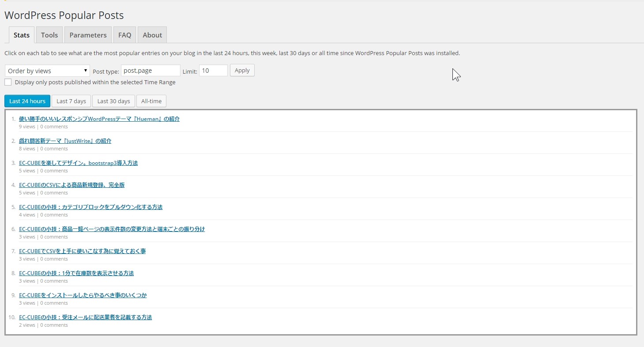Open the JustWrite theme post link
644x347 pixels.
[65, 141]
